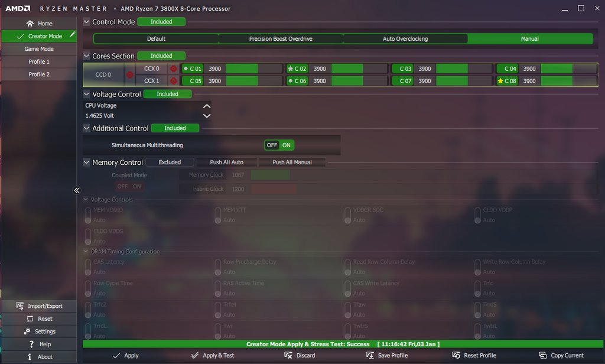
Task: Open Profile 2 in sidebar
Action: 39,74
